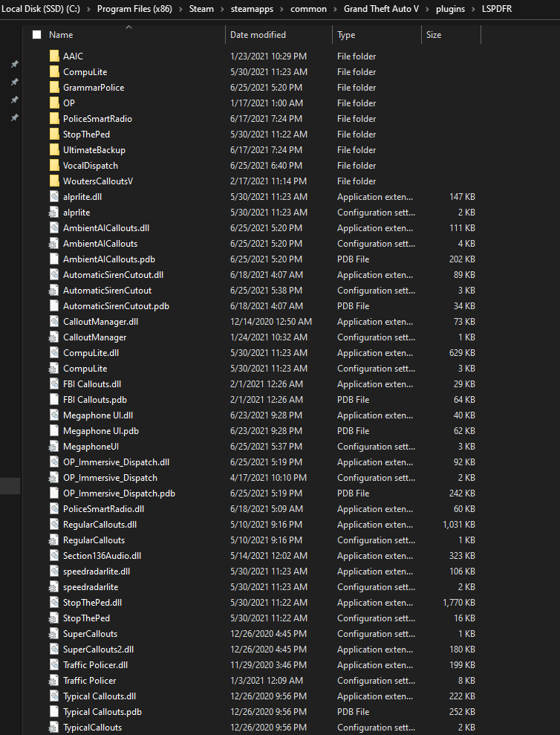Select the CalloutManager configuration file name
The height and width of the screenshot is (735, 560).
tap(94, 337)
